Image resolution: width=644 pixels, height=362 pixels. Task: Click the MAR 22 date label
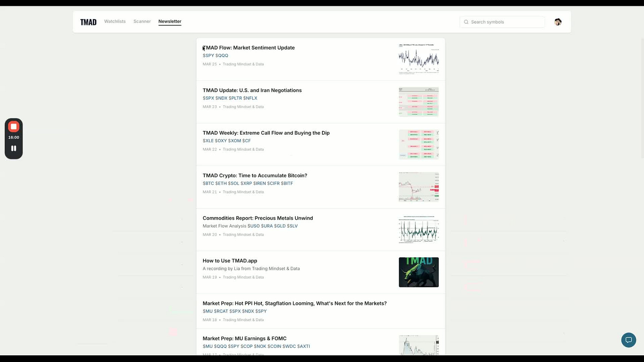click(x=210, y=149)
